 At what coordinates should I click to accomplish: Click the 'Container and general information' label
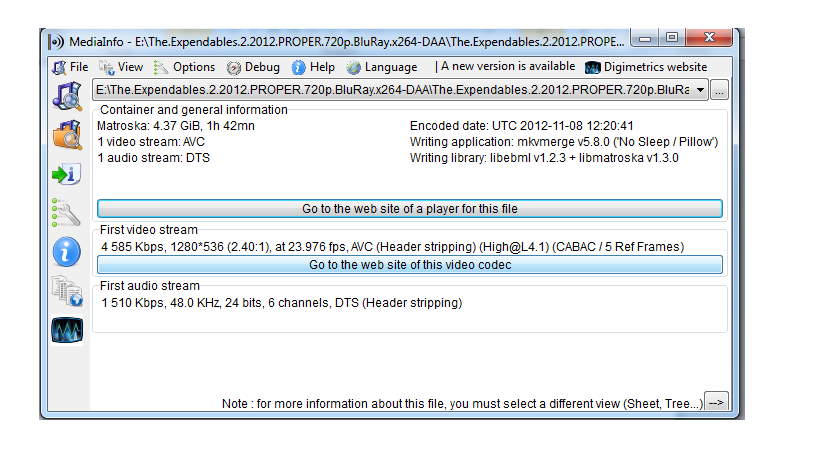pyautogui.click(x=194, y=110)
